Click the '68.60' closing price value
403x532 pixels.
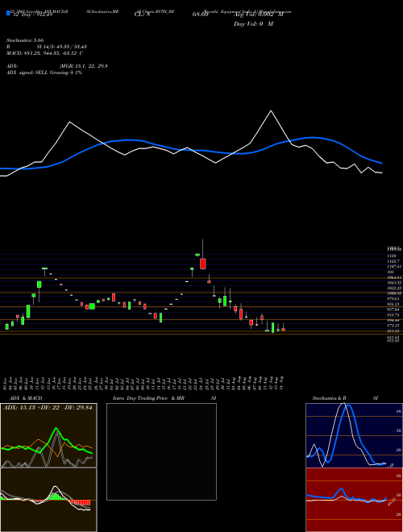click(200, 15)
